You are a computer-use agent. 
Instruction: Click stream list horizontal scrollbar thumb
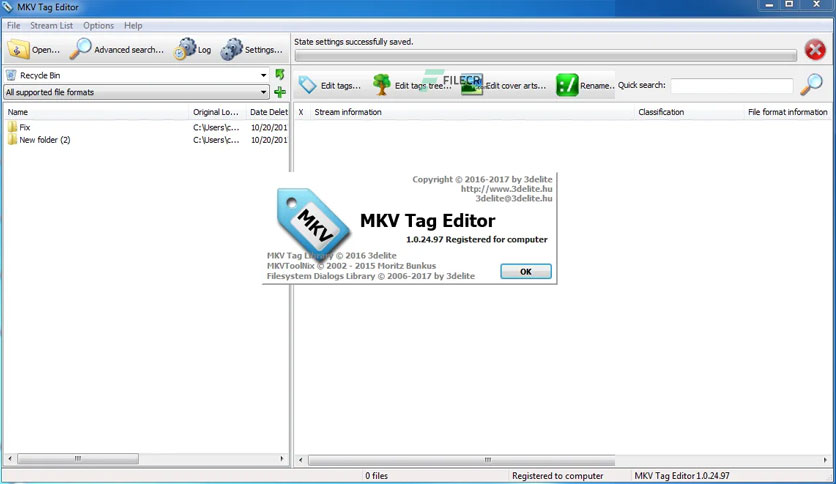point(461,459)
